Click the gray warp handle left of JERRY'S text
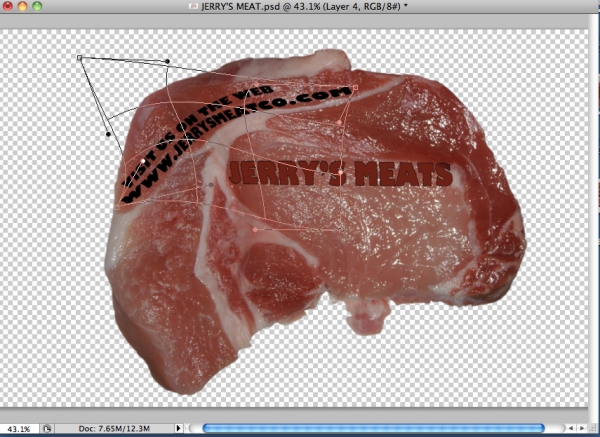Image resolution: width=600 pixels, height=437 pixels. pyautogui.click(x=211, y=185)
